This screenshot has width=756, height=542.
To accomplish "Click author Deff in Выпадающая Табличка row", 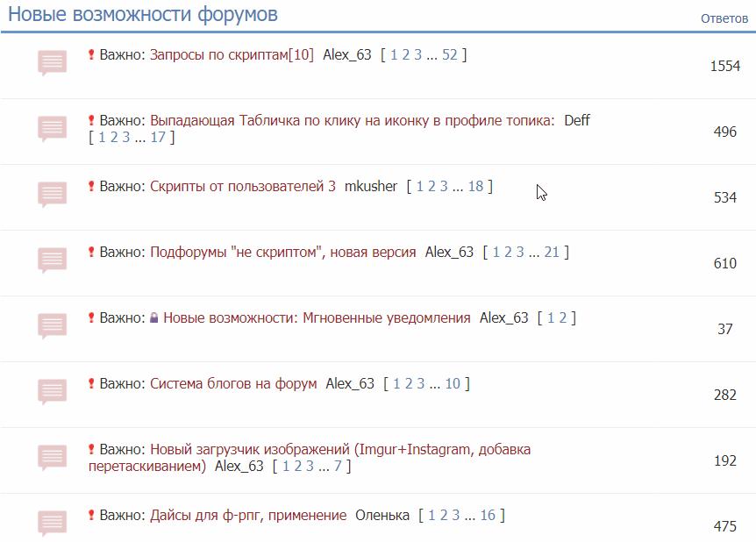I will 577,120.
